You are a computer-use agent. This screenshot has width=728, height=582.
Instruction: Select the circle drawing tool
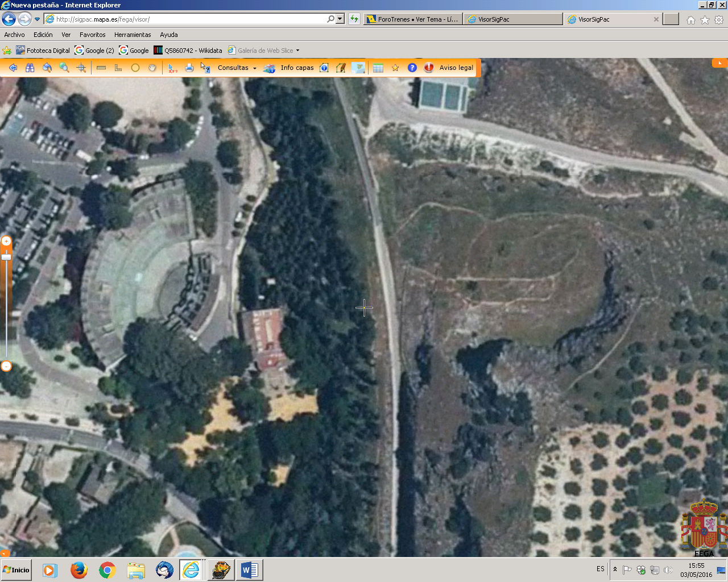coord(135,68)
